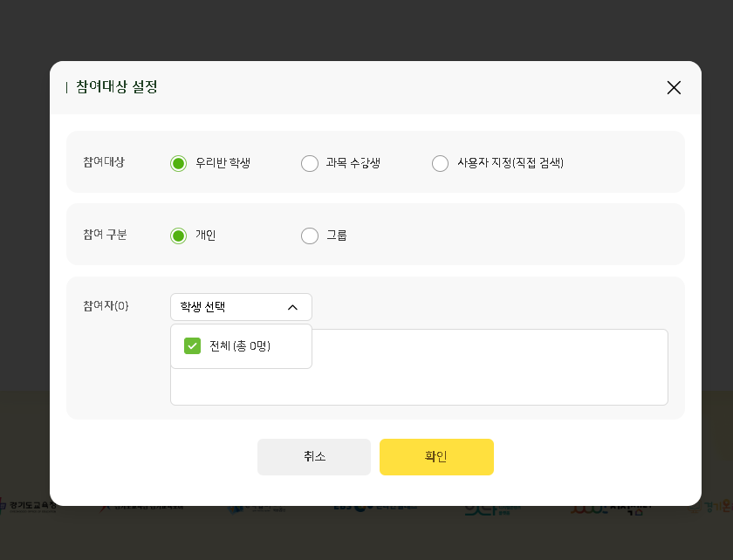Click the 참여대상 row label
Image resolution: width=733 pixels, height=560 pixels.
coord(104,162)
